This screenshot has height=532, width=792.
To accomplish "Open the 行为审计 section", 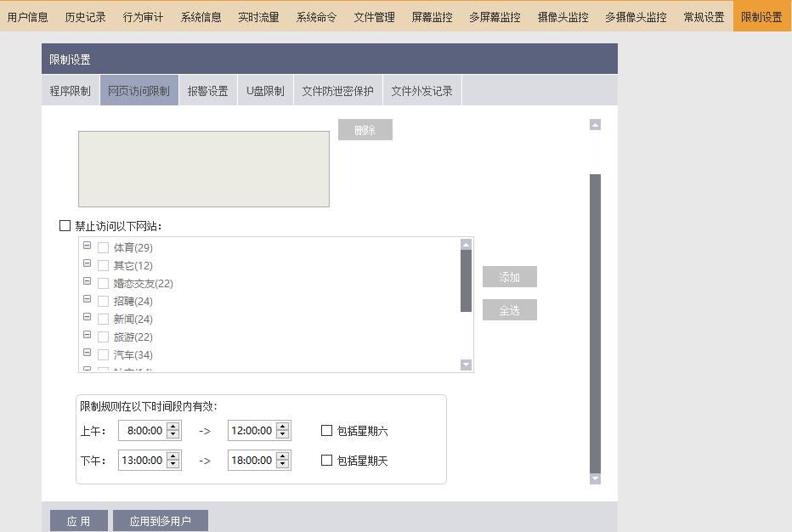I will (x=142, y=15).
